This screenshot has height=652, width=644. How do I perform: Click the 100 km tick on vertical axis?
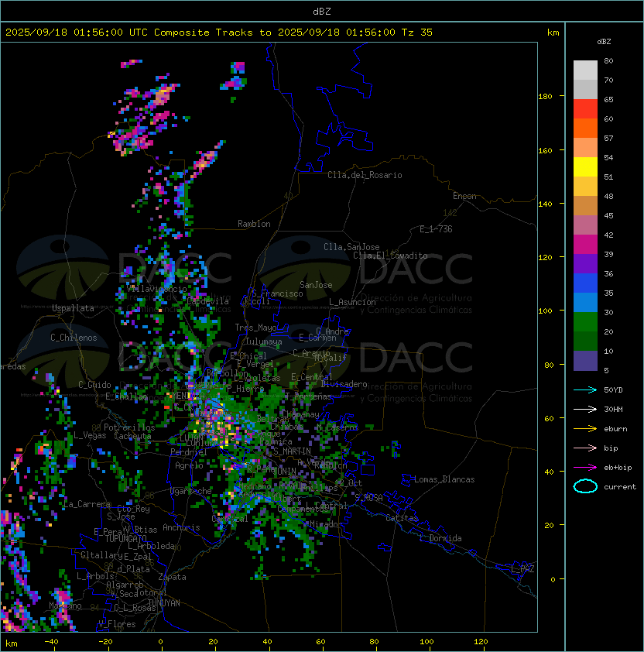545,311
